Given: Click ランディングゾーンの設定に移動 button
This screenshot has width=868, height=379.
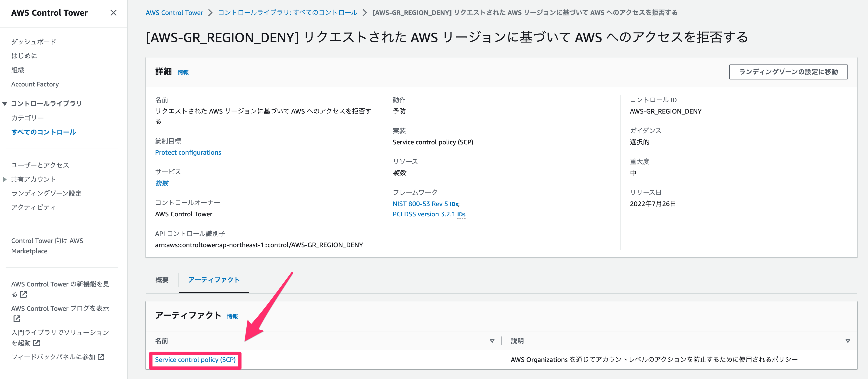Looking at the screenshot, I should tap(788, 72).
